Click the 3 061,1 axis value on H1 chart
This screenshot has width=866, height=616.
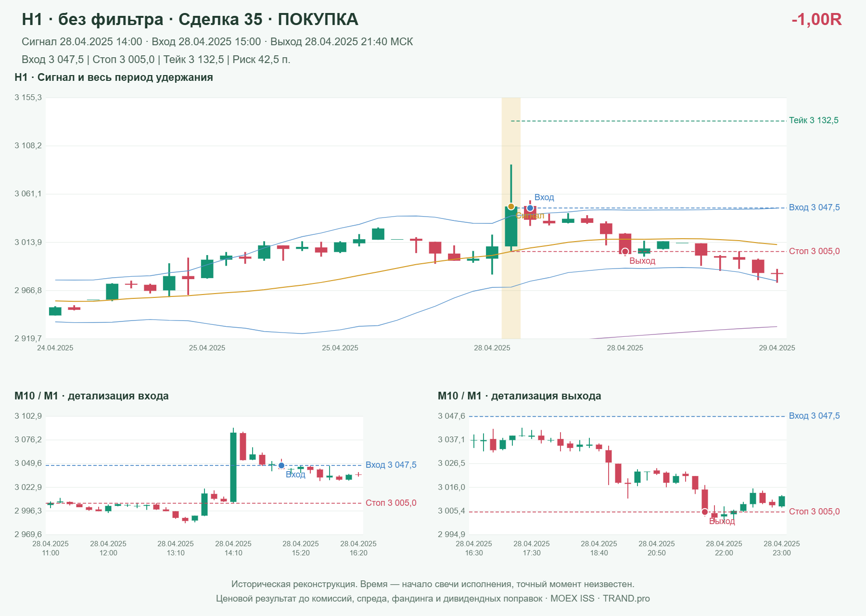tap(28, 194)
